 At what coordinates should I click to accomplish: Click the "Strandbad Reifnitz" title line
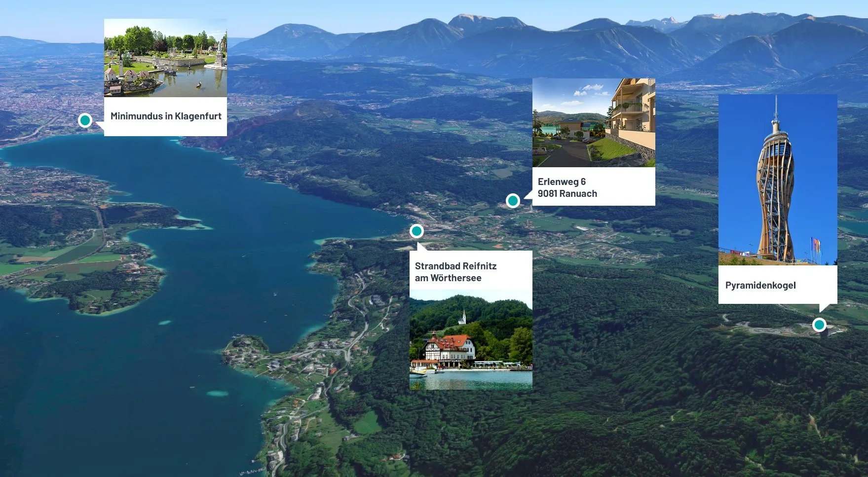(x=455, y=266)
